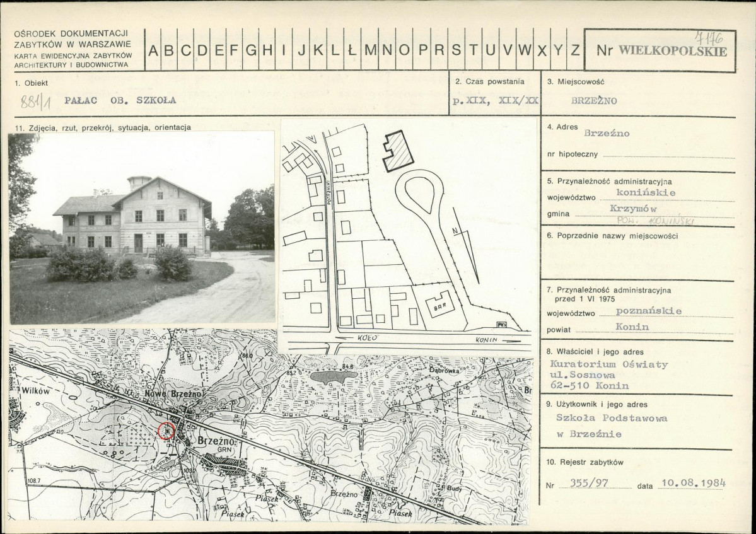
Task: Click handwritten number '881/1'
Action: pyautogui.click(x=36, y=102)
